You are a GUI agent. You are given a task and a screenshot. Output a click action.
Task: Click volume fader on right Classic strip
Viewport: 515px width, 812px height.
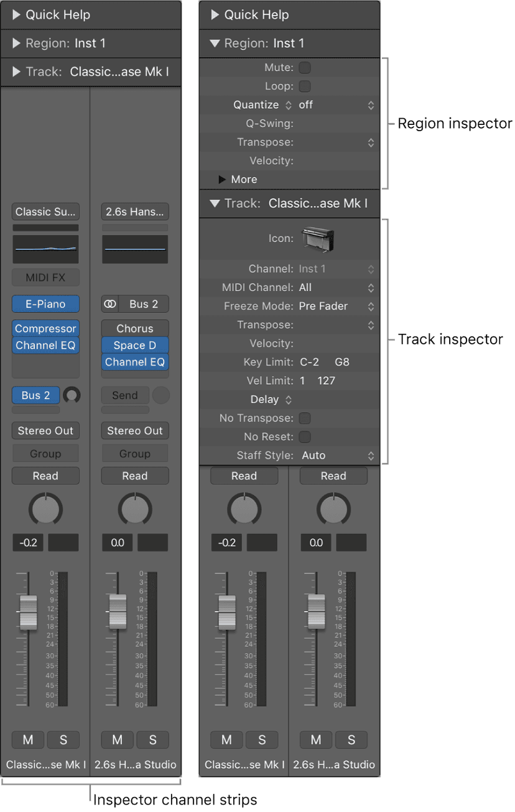(x=226, y=612)
